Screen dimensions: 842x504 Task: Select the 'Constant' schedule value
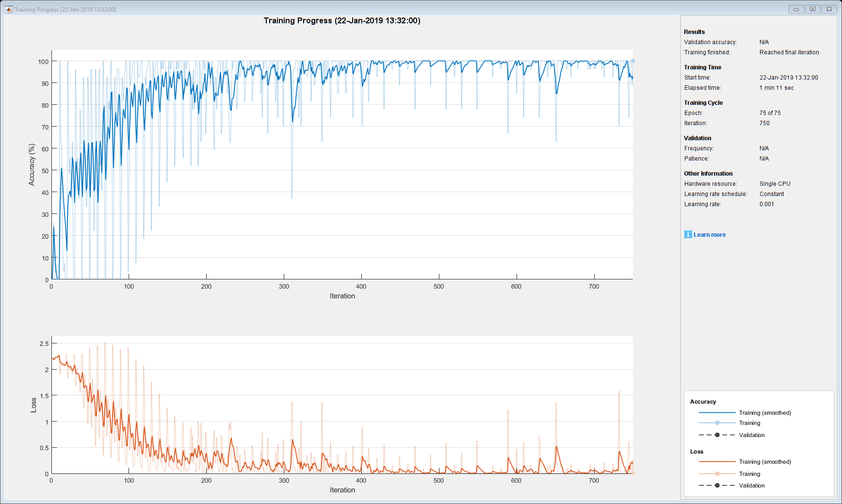[x=772, y=194]
